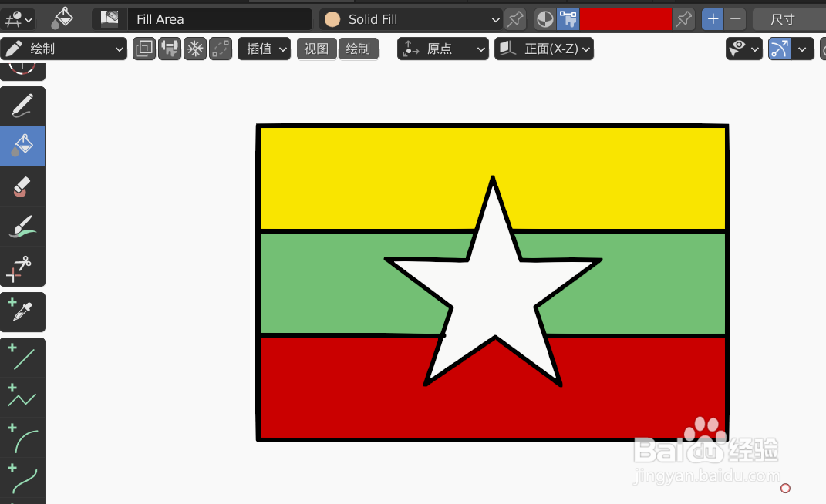Toggle draw on back icon

tap(170, 49)
